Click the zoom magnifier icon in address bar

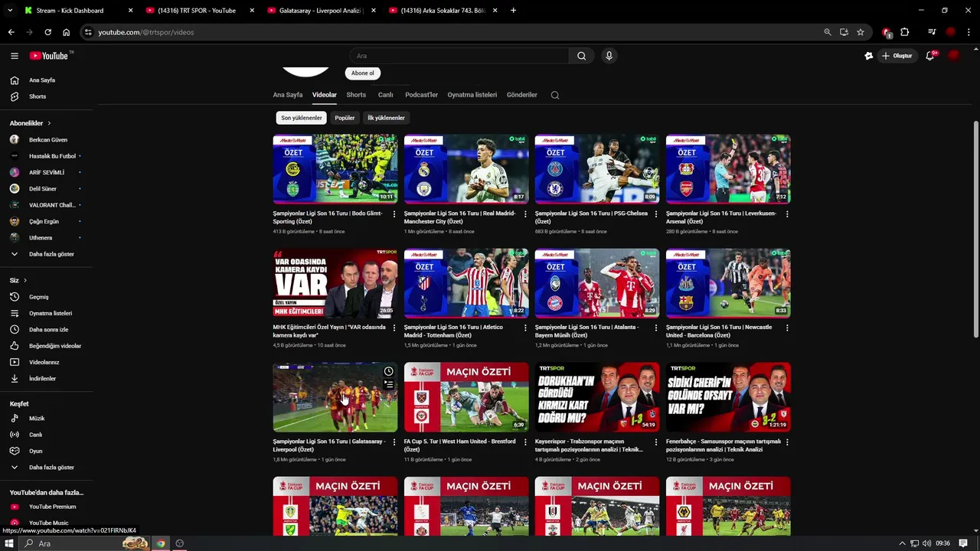click(827, 32)
